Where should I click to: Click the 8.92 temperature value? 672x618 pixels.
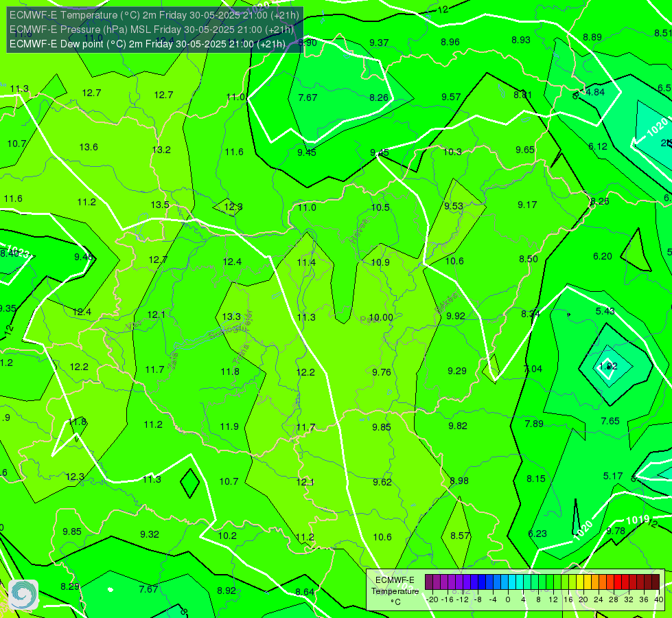coord(227,591)
